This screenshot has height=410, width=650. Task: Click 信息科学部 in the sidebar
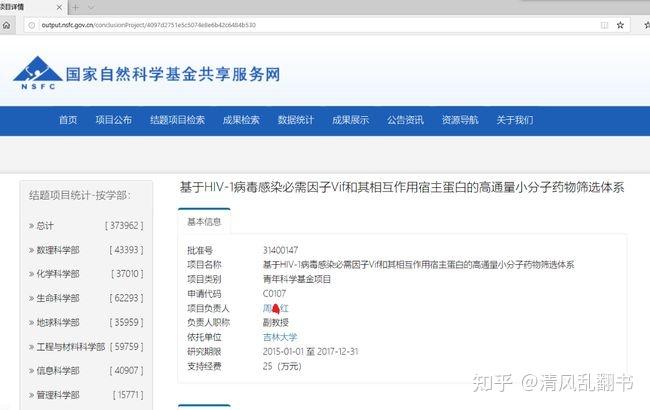tap(58, 371)
